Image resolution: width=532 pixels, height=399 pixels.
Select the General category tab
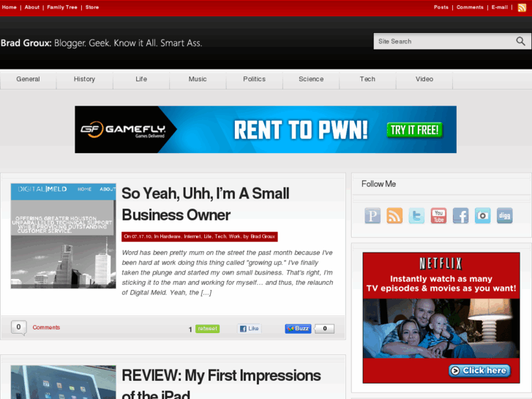pyautogui.click(x=28, y=79)
